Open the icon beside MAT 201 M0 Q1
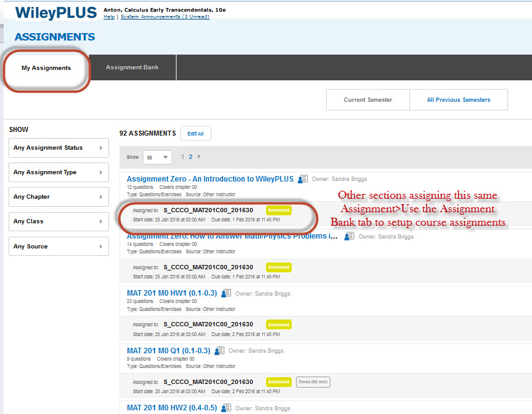532x414 pixels. (219, 350)
